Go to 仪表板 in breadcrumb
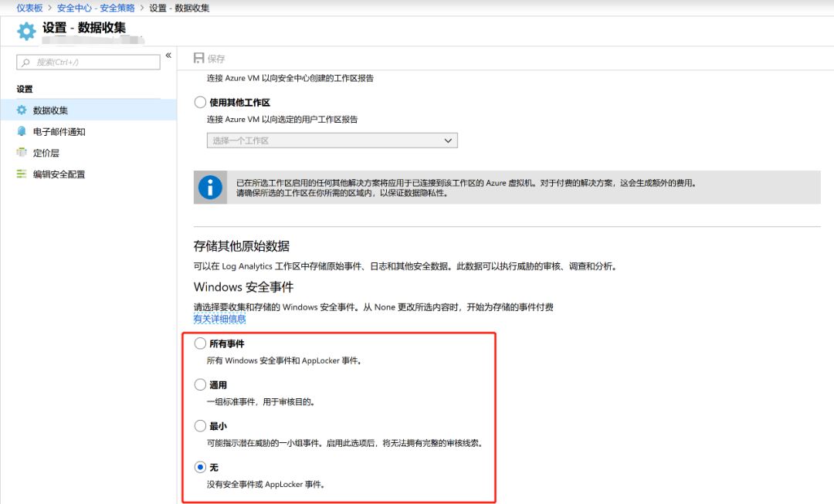The height and width of the screenshot is (504, 834). [x=30, y=8]
